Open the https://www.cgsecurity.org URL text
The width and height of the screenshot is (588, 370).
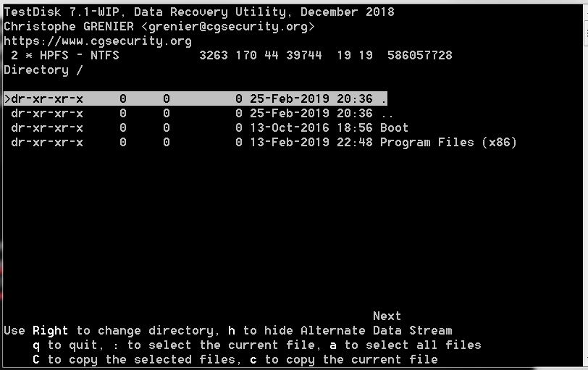(x=98, y=41)
